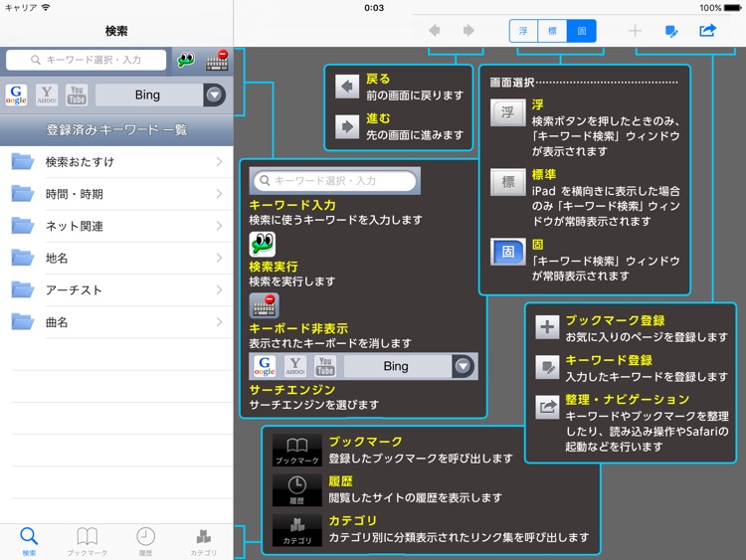Screen dimensions: 746x560
Task: Tap the frog search execute icon
Action: tap(186, 60)
